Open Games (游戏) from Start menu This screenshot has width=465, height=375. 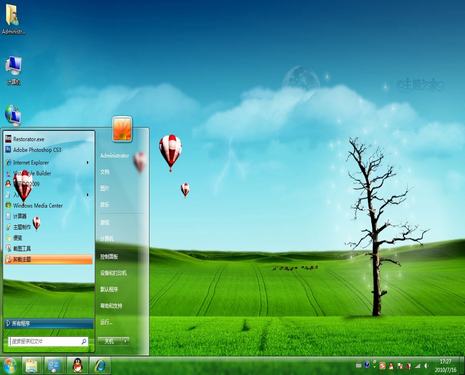tap(105, 222)
